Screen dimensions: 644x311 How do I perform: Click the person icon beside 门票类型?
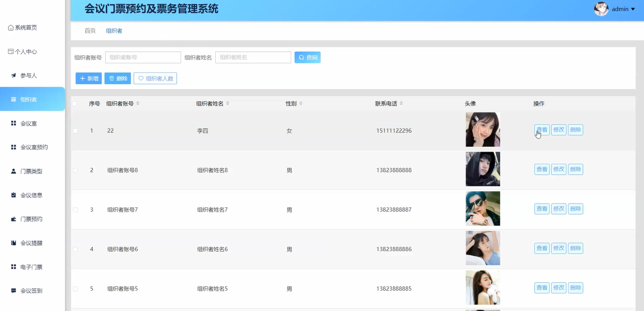[13, 171]
